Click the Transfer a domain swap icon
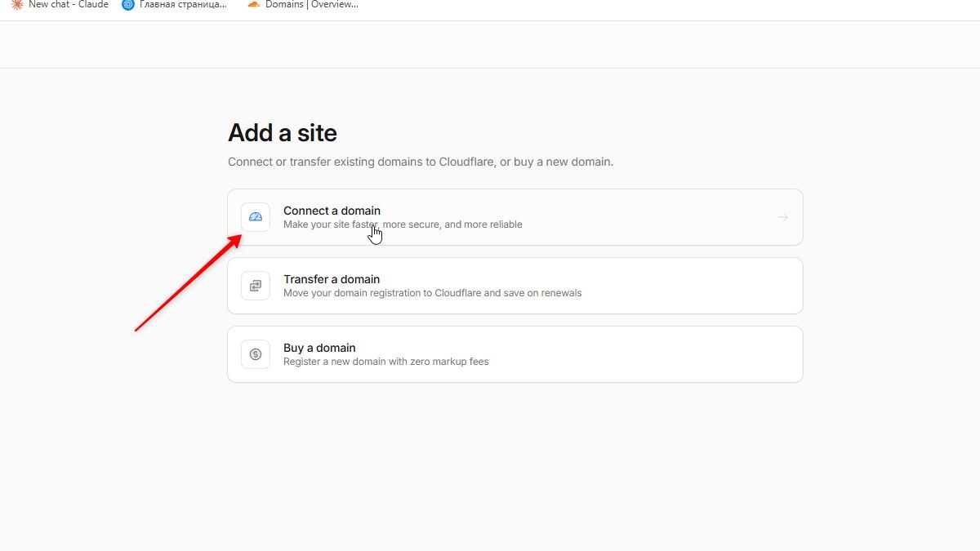 click(256, 286)
